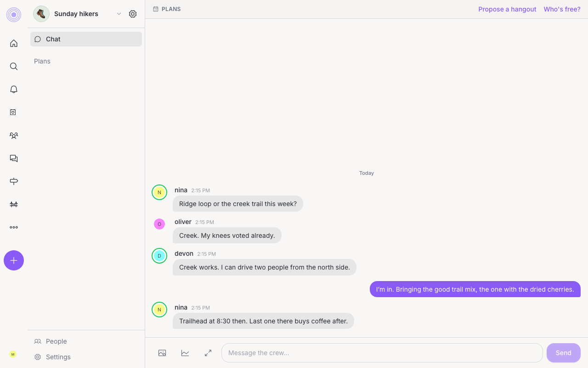Click nina's avatar on the Trailhead message
The width and height of the screenshot is (588, 368).
[x=159, y=310]
